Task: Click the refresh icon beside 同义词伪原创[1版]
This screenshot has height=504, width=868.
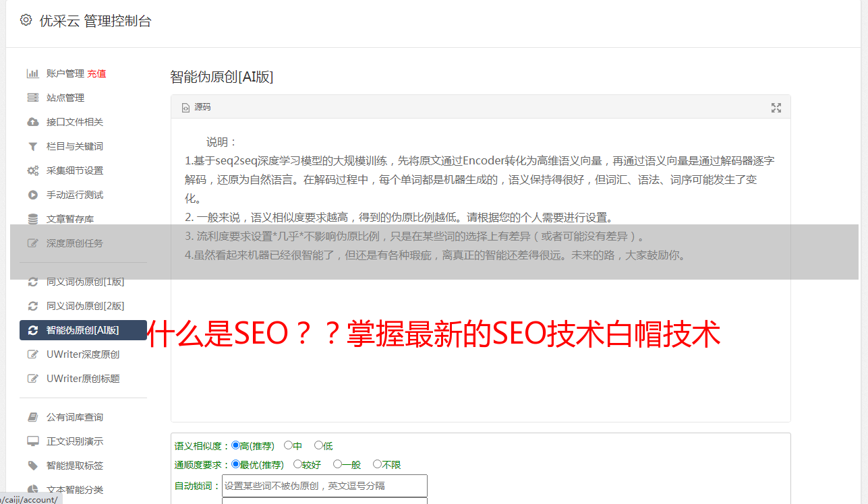Action: click(32, 282)
